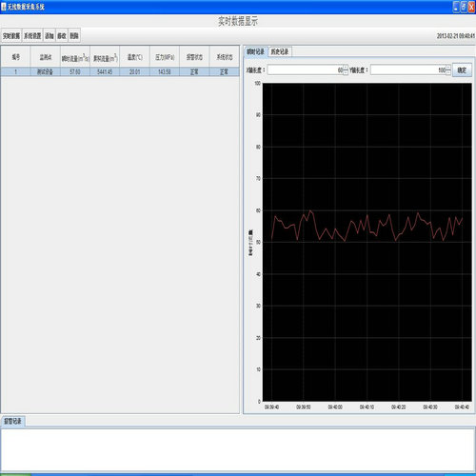The image size is (476, 476).
Task: Click the 温度(℃) column header
Action: click(x=134, y=57)
